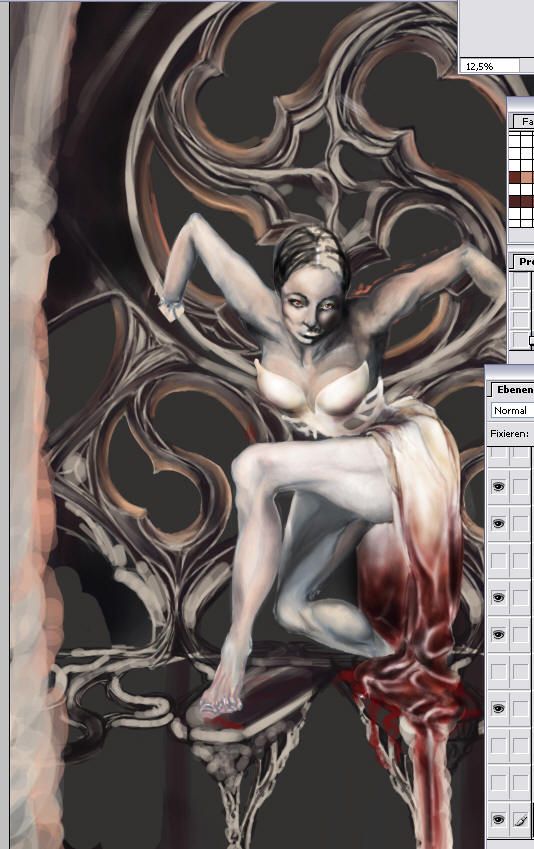Viewport: 534px width, 849px height.
Task: Click the link box beside the topmost eye icon
Action: click(520, 487)
